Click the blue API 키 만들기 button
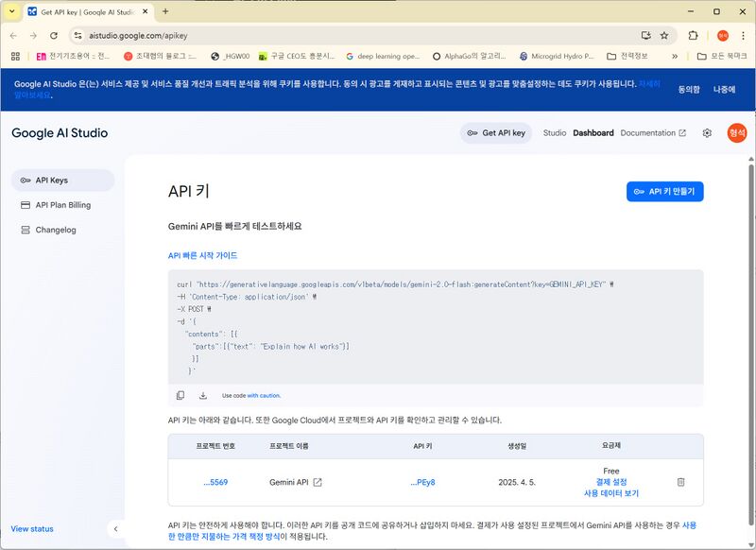 (664, 191)
